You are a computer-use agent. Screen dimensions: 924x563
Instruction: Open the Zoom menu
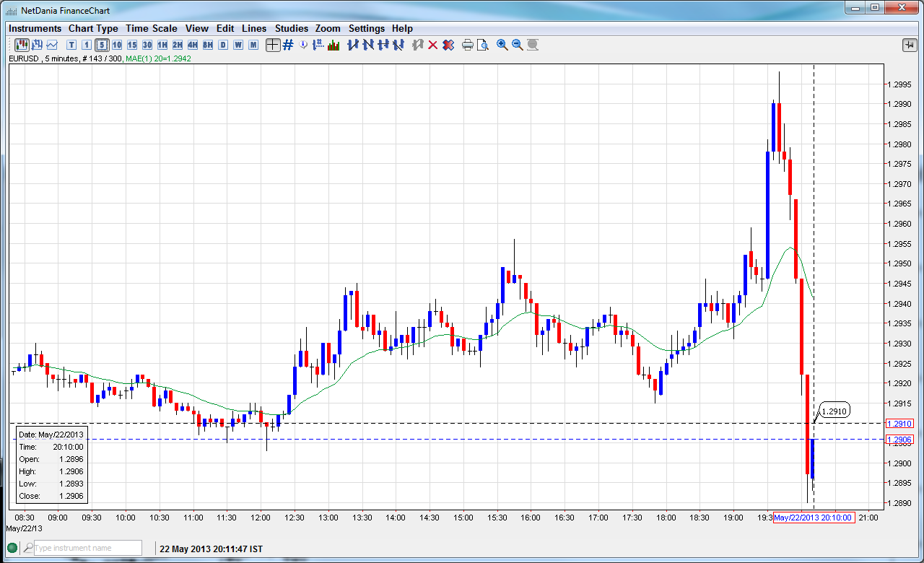[x=328, y=28]
